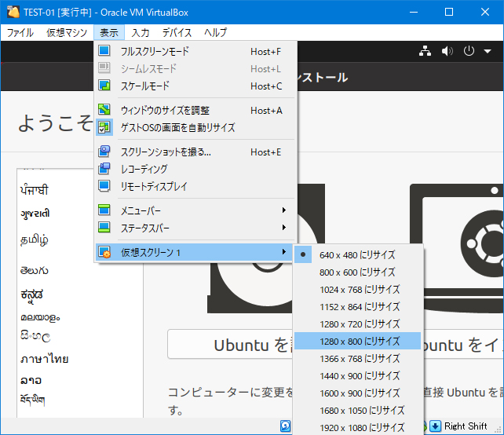The height and width of the screenshot is (435, 504).
Task: Select 1152 x 864 にリサイズ option
Action: click(x=357, y=307)
